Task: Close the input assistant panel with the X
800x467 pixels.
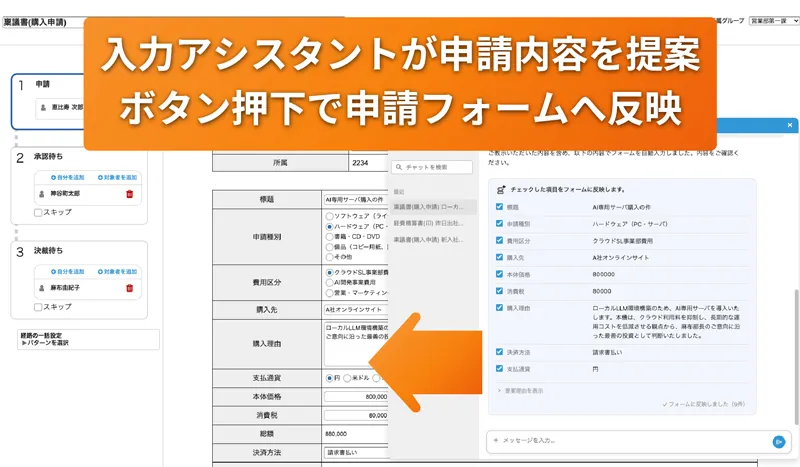Action: [x=790, y=125]
